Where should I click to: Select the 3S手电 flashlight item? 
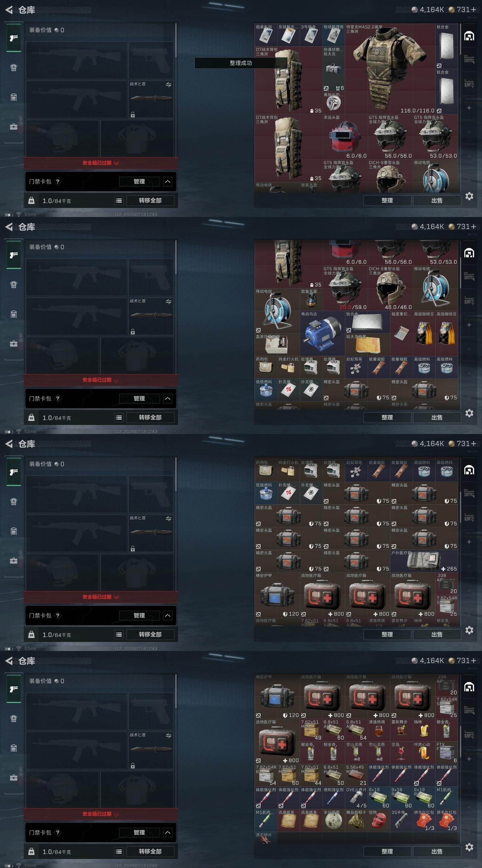[401, 820]
